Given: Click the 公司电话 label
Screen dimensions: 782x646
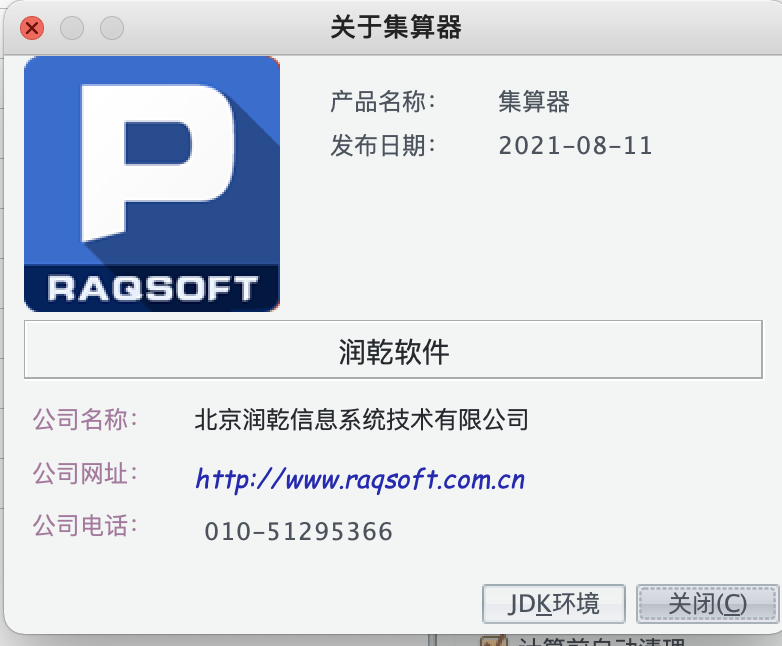Looking at the screenshot, I should pos(85,525).
